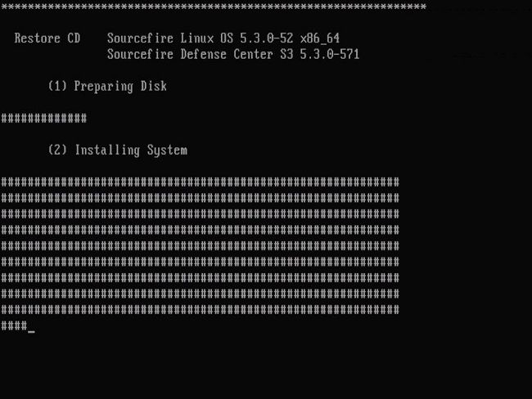Screen dimensions: 532x399
Task: Click the Preparing Disk hash progress bar
Action: tap(43, 119)
